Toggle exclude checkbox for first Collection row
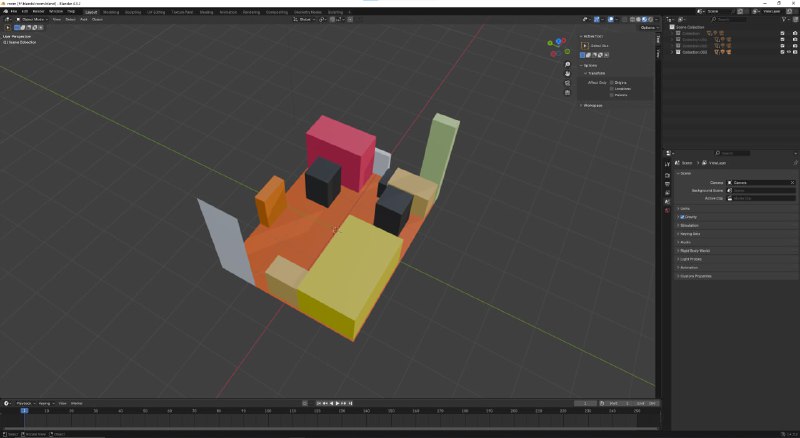The image size is (800, 438). tap(782, 33)
